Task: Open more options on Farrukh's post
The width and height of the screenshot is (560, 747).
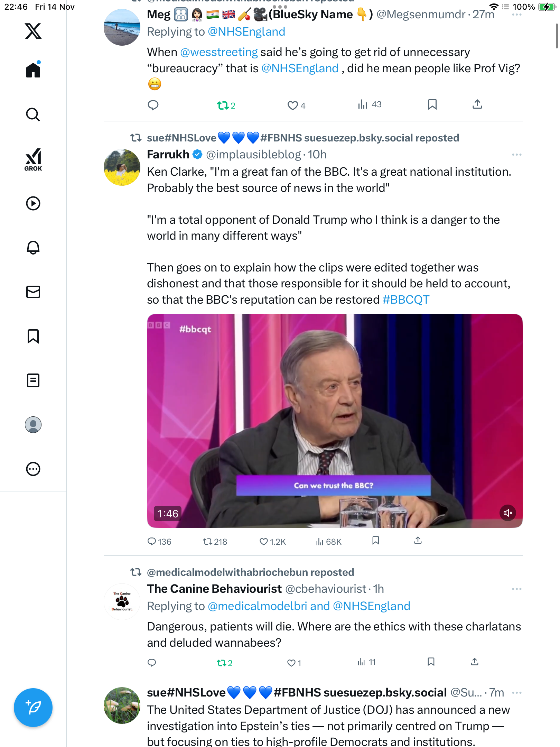Action: point(516,155)
